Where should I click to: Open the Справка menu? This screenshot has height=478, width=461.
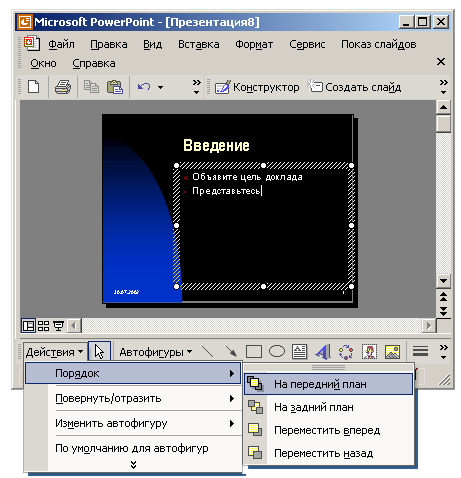pos(94,63)
